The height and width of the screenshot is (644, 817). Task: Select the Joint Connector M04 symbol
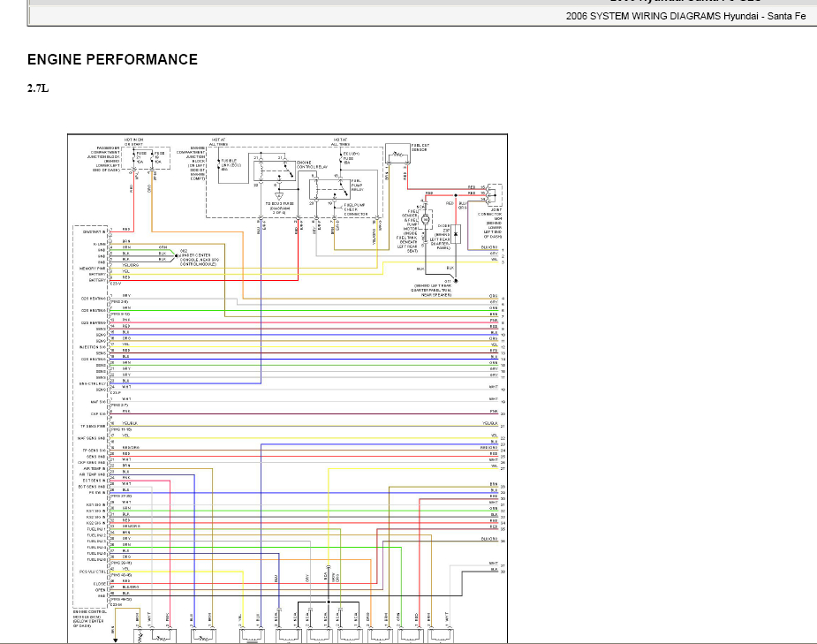click(x=494, y=195)
